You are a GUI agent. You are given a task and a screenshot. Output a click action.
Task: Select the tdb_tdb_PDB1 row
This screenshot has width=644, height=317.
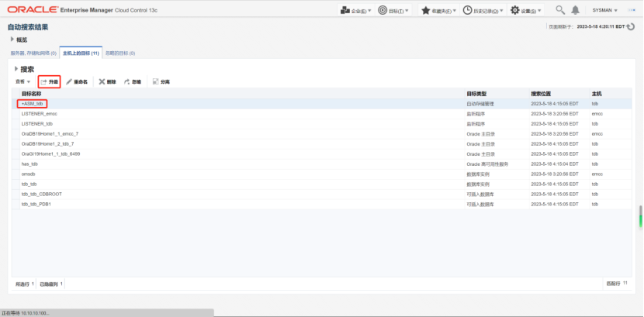(321, 204)
